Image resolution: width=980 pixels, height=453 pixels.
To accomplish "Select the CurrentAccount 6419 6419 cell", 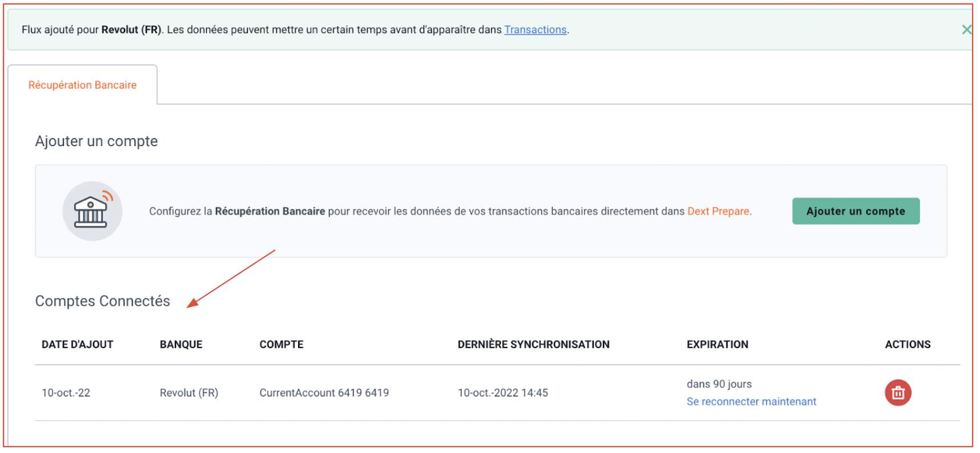I will (x=324, y=393).
